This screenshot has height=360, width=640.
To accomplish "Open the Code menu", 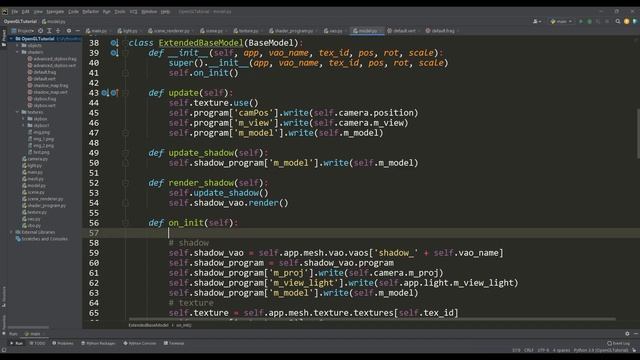I will tap(73, 12).
